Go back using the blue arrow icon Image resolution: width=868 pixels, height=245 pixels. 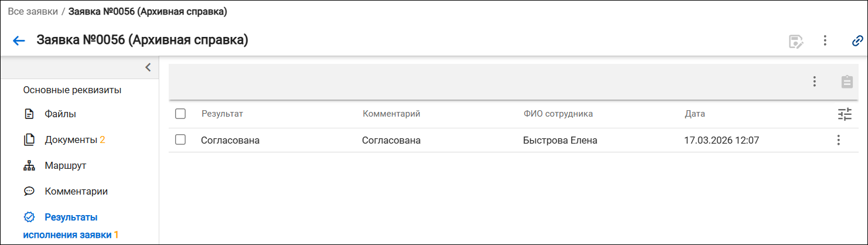[19, 40]
